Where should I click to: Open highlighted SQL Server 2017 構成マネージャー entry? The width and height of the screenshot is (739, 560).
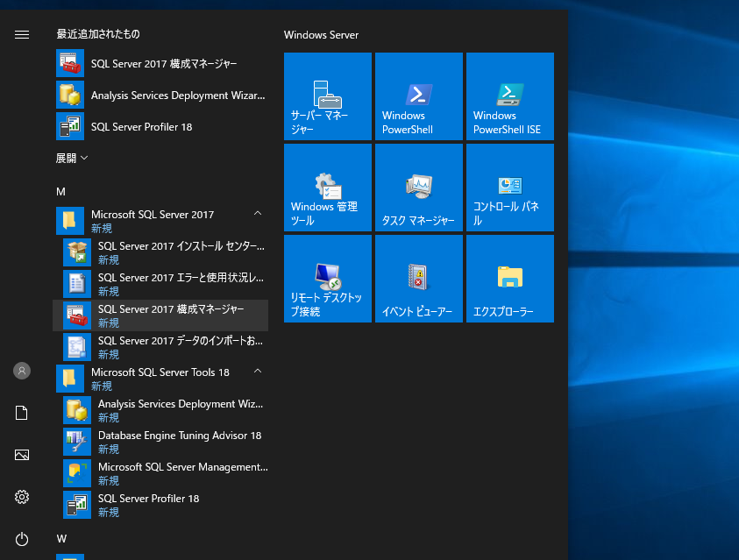(162, 315)
